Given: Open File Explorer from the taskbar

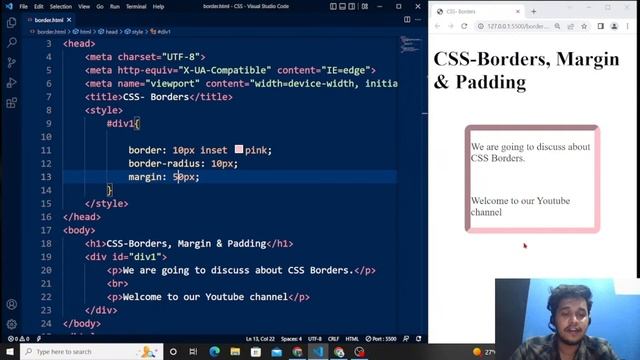Looking at the screenshot, I should (235, 351).
